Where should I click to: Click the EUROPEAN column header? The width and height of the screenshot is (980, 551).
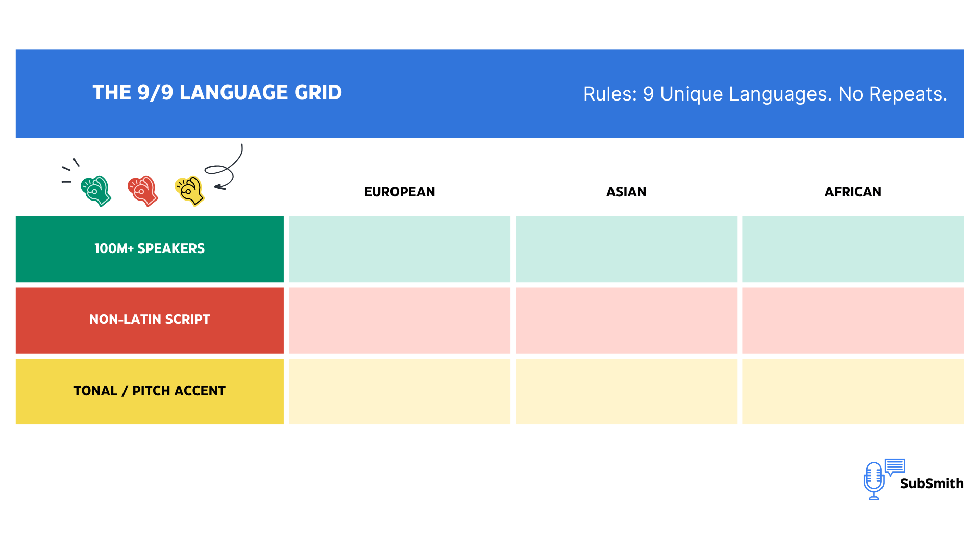tap(400, 192)
